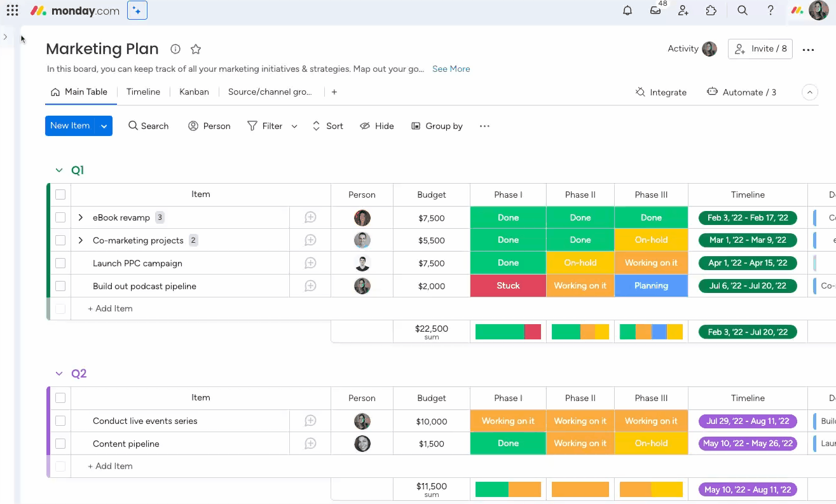Select the Content pipeline row checkbox
Image resolution: width=836 pixels, height=504 pixels.
pyautogui.click(x=60, y=444)
